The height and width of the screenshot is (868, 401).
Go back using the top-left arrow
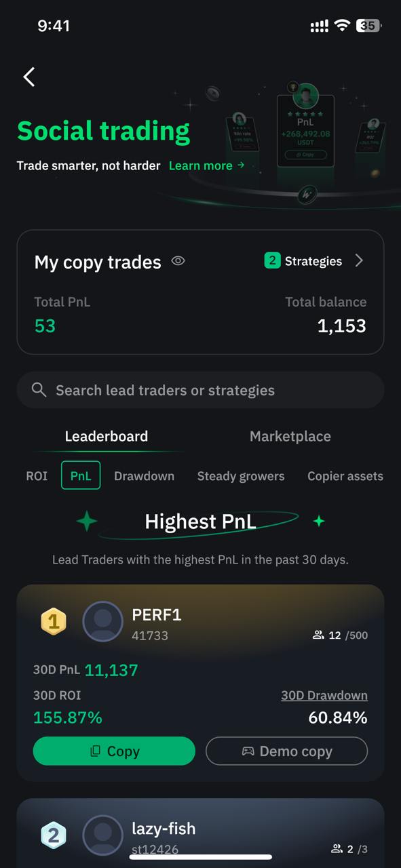28,77
